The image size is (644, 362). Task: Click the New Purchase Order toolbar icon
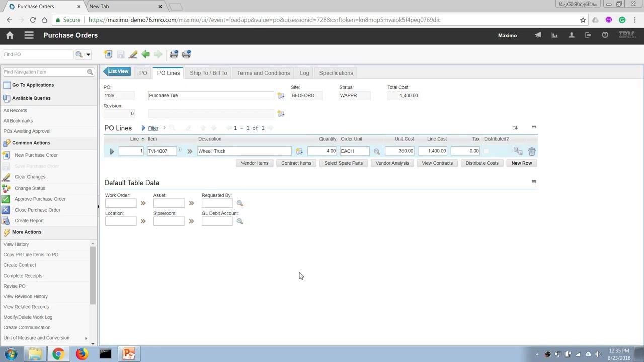[108, 54]
